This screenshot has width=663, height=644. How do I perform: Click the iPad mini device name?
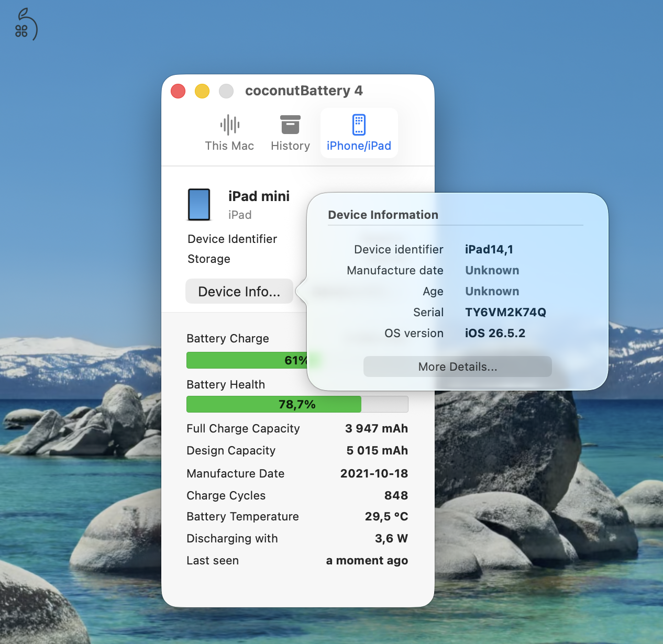[x=259, y=196]
